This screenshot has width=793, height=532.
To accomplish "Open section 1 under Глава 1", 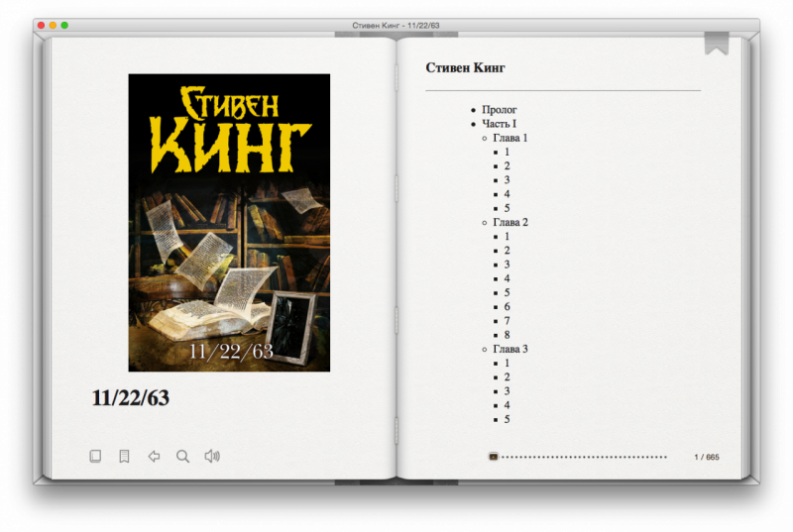I will tap(507, 153).
